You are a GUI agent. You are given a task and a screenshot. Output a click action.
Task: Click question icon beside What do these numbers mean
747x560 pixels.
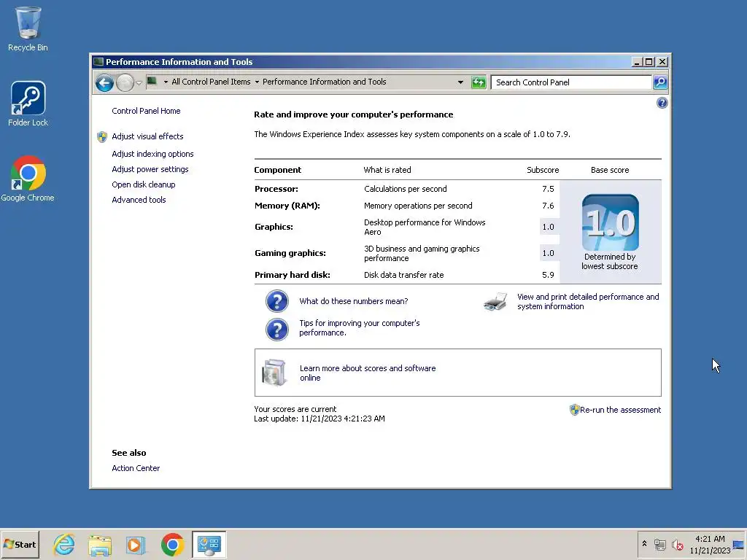coord(276,301)
